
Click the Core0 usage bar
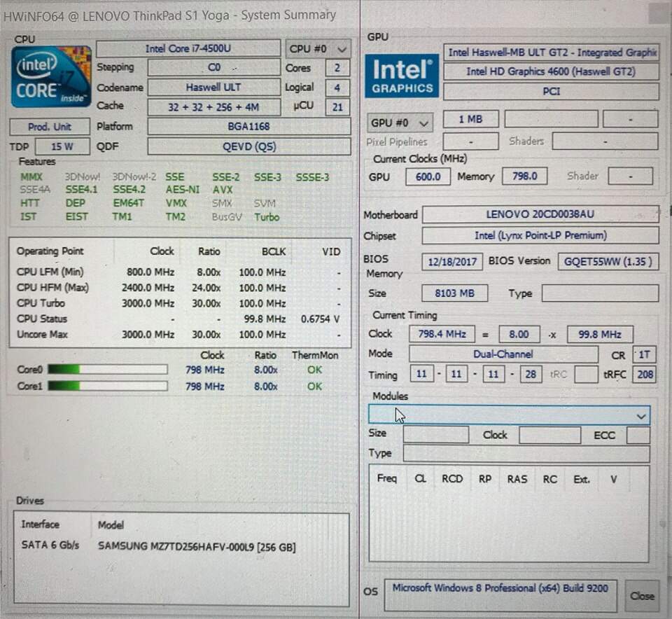[108, 370]
